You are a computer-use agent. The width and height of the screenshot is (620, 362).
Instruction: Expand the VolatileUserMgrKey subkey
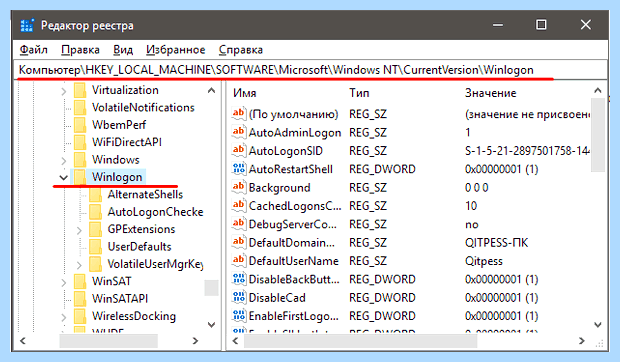point(79,265)
